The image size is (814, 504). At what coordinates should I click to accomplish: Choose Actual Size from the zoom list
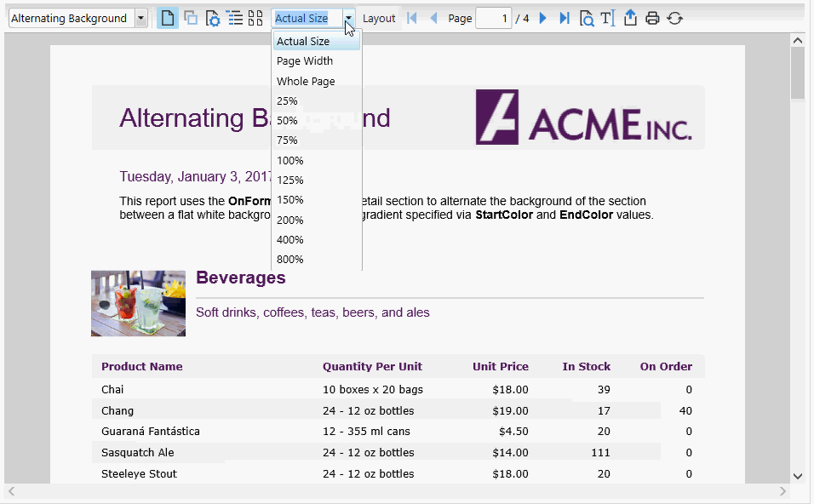coord(317,41)
